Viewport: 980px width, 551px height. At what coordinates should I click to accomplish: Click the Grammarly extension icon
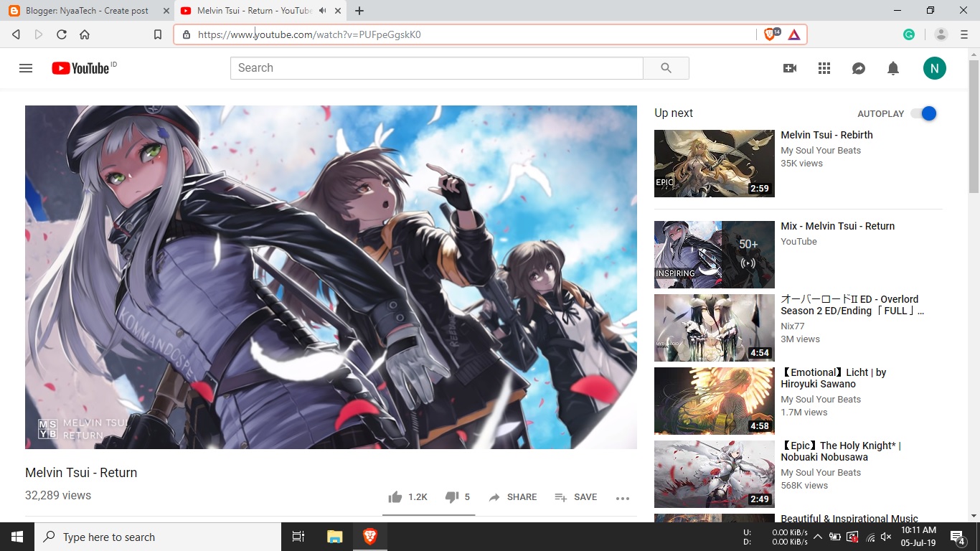[x=909, y=34]
